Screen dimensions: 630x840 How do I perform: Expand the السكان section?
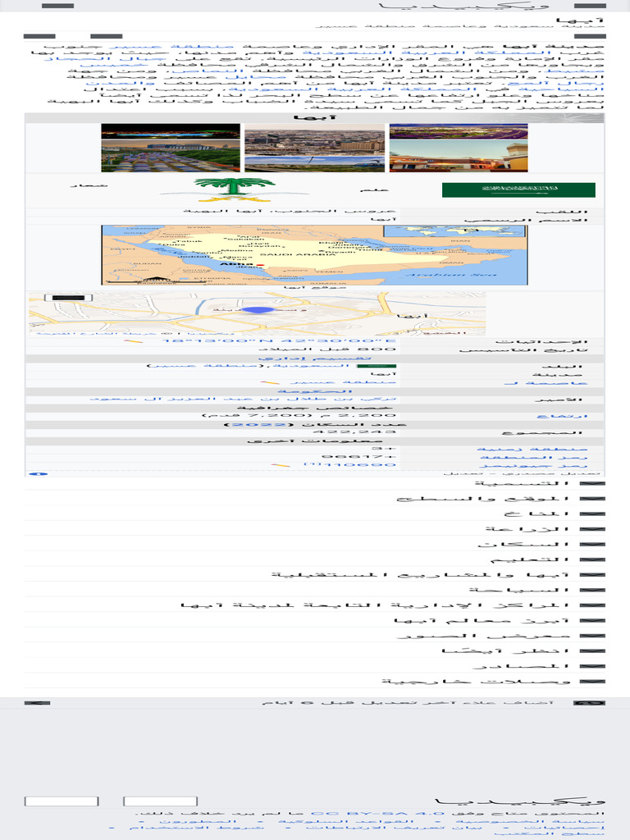tap(315, 544)
